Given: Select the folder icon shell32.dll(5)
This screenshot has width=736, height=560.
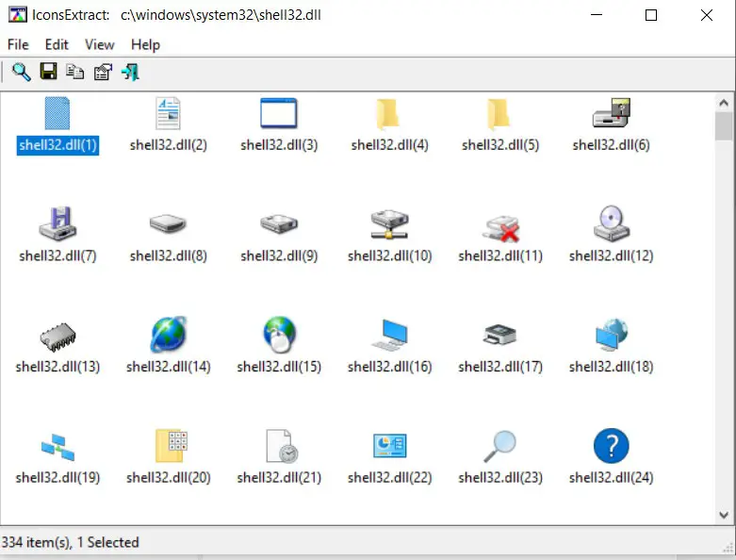Looking at the screenshot, I should (499, 113).
